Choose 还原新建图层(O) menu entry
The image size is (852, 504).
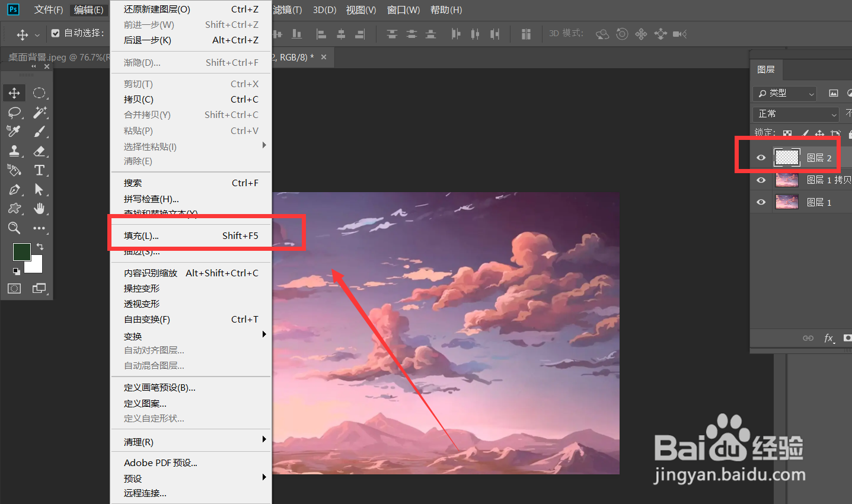(191, 9)
